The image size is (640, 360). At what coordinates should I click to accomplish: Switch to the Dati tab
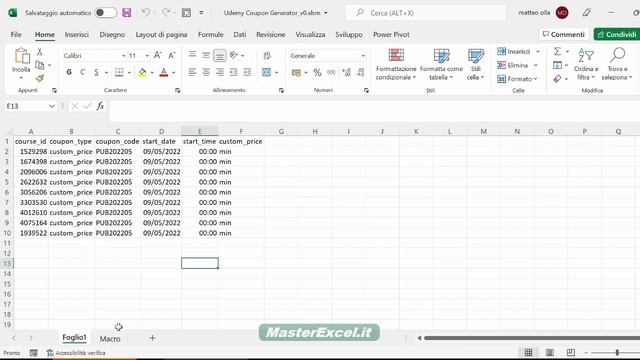240,35
